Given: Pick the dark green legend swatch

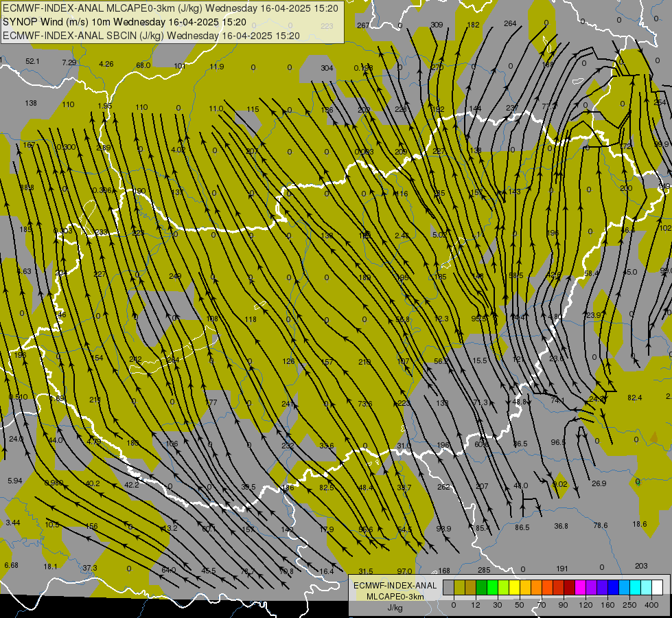Looking at the screenshot, I should 481,587.
